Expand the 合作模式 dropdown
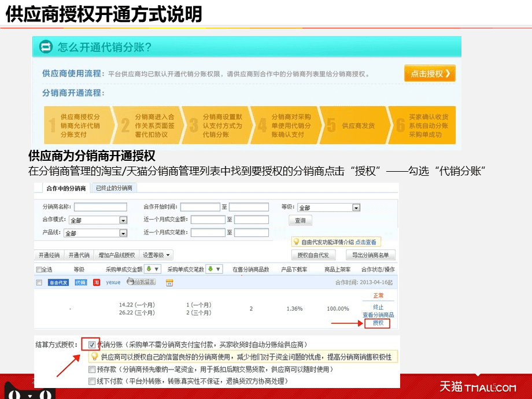This screenshot has width=532, height=399. tap(123, 220)
